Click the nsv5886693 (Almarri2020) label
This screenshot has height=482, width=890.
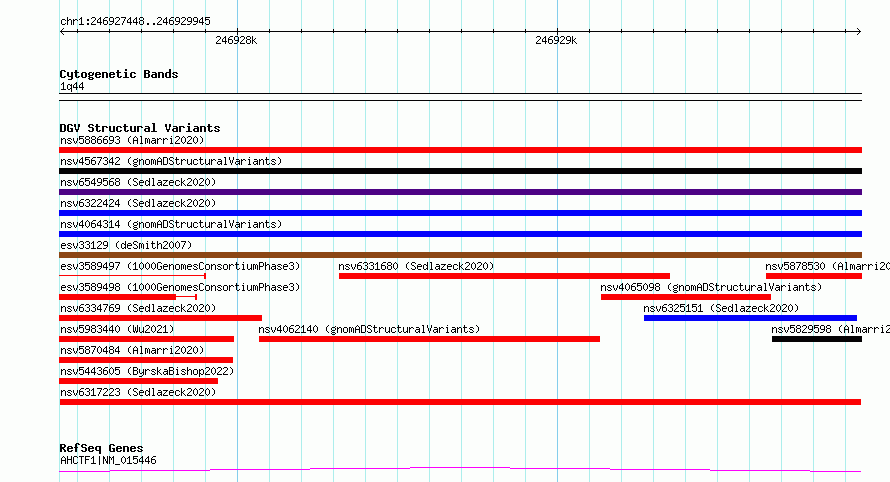[132, 140]
